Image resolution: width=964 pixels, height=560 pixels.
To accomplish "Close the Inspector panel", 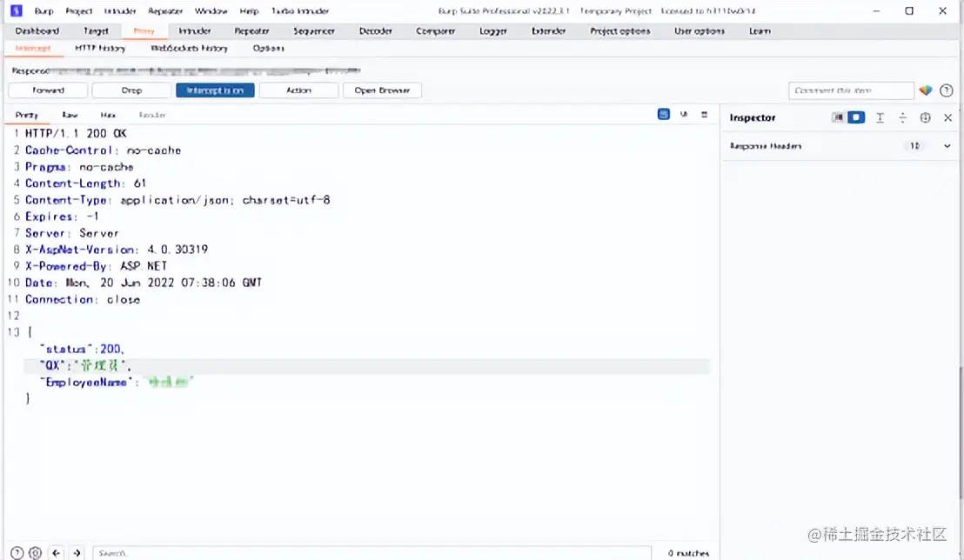I will [947, 117].
